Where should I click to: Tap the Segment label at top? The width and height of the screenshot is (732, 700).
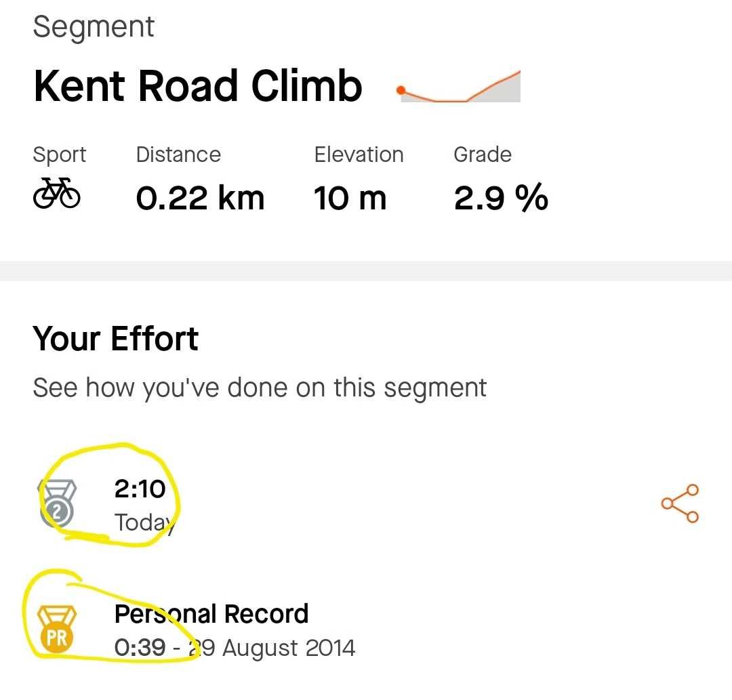[94, 27]
